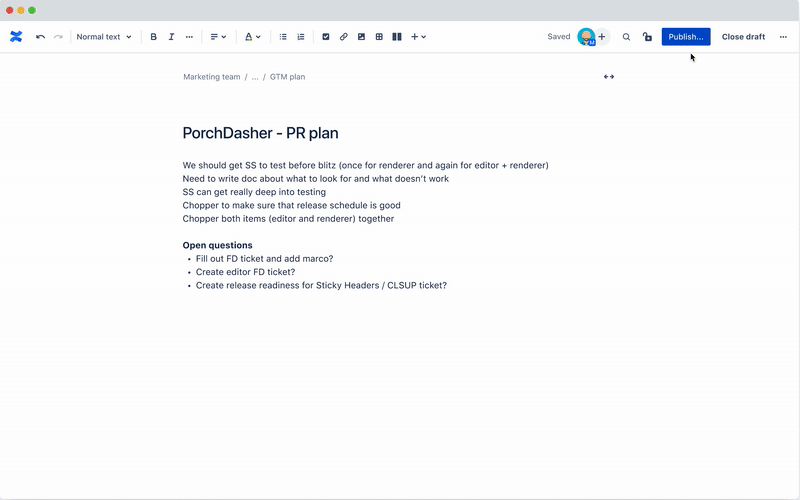
Task: Insert an image or file
Action: pos(361,37)
